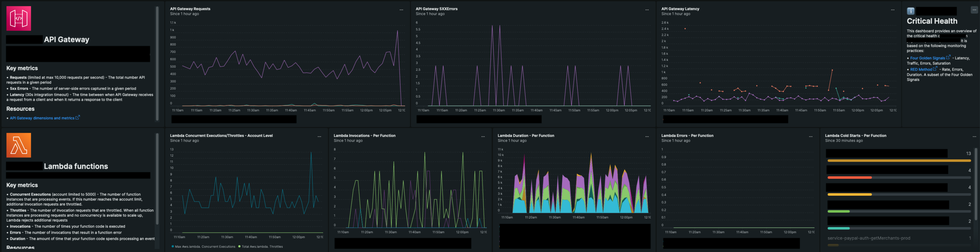This screenshot has height=252, width=980.
Task: Click the Lambda functions description panel scrollbar
Action: tap(157, 179)
